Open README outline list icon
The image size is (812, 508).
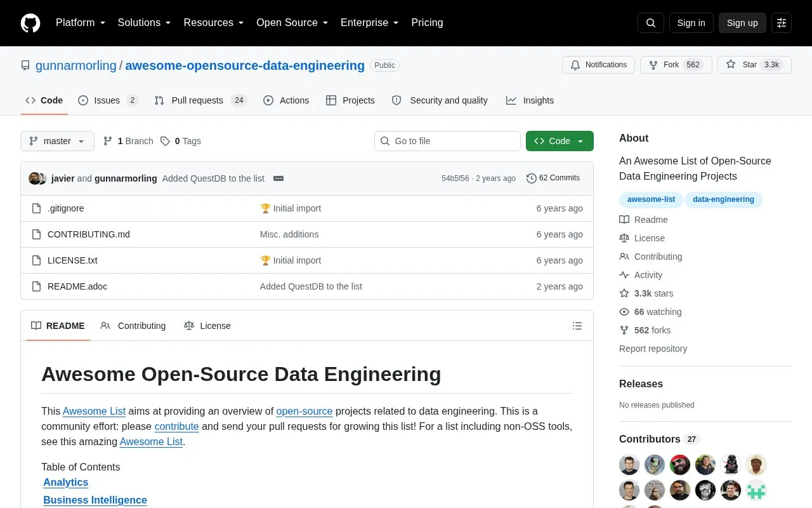(x=577, y=326)
